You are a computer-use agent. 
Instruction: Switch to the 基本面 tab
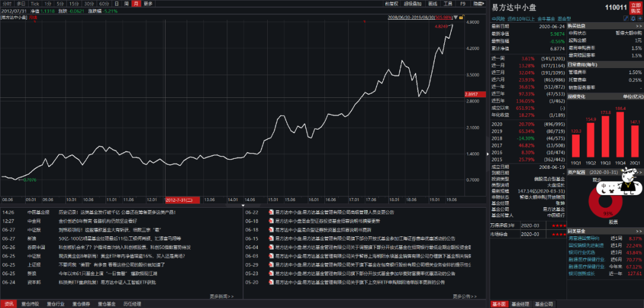point(499,304)
